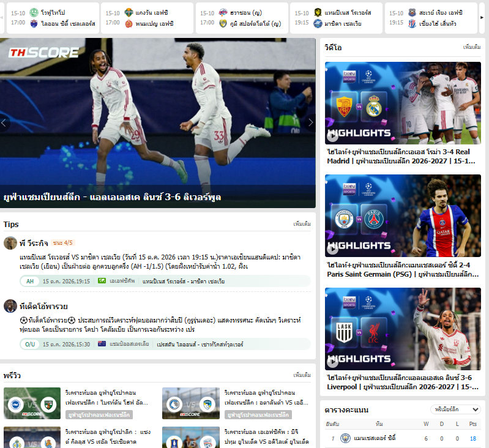Play the Man City vs PSG highlights video
Screen dimensions: 489x448
point(332,248)
